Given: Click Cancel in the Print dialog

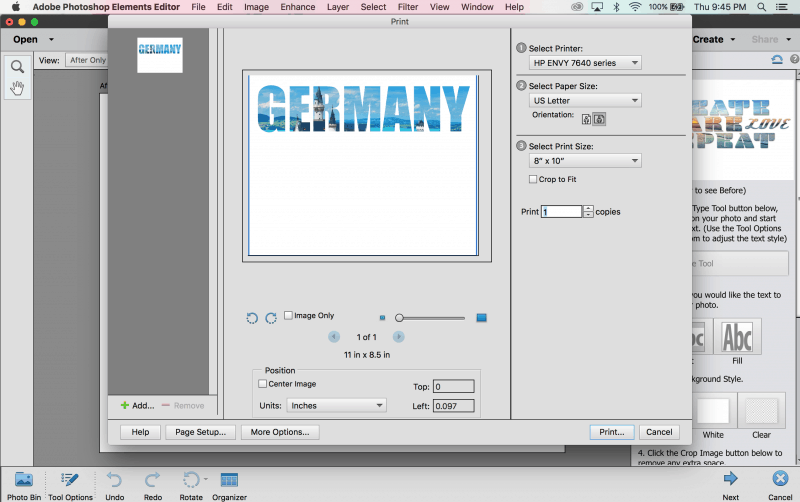Looking at the screenshot, I should (659, 432).
